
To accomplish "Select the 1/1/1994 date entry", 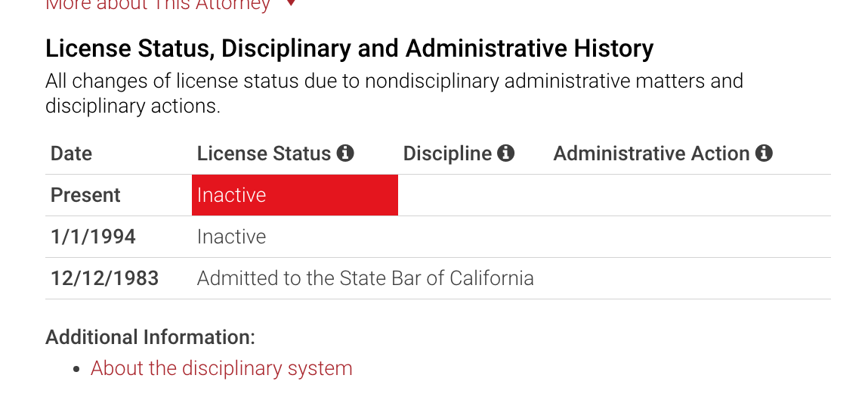I will [93, 237].
